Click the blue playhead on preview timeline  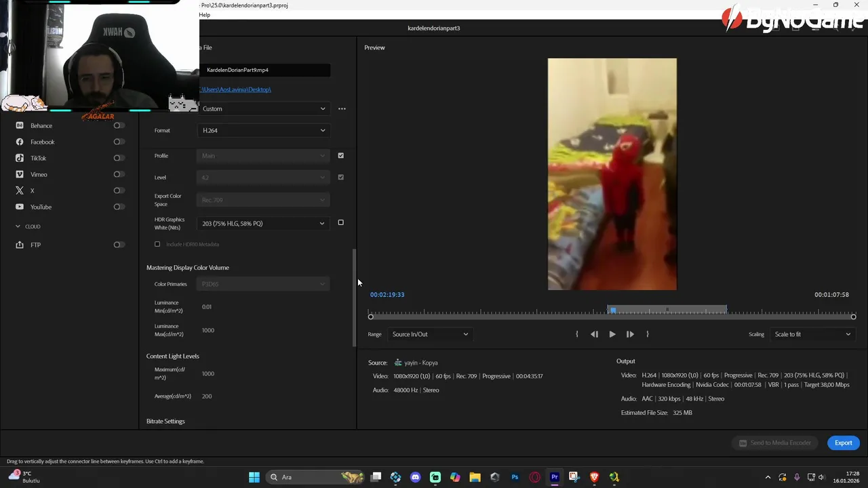[x=612, y=310]
